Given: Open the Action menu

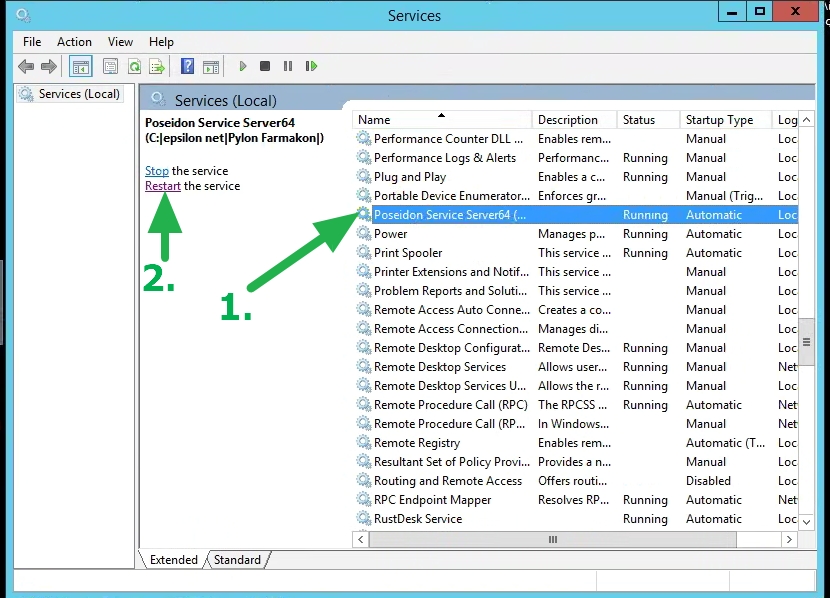Looking at the screenshot, I should click(x=74, y=42).
